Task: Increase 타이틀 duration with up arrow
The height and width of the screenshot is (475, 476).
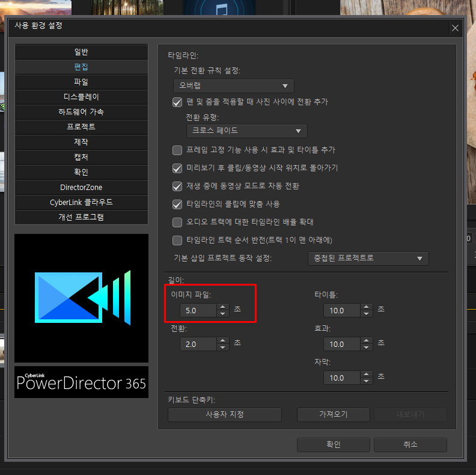Action: [367, 307]
